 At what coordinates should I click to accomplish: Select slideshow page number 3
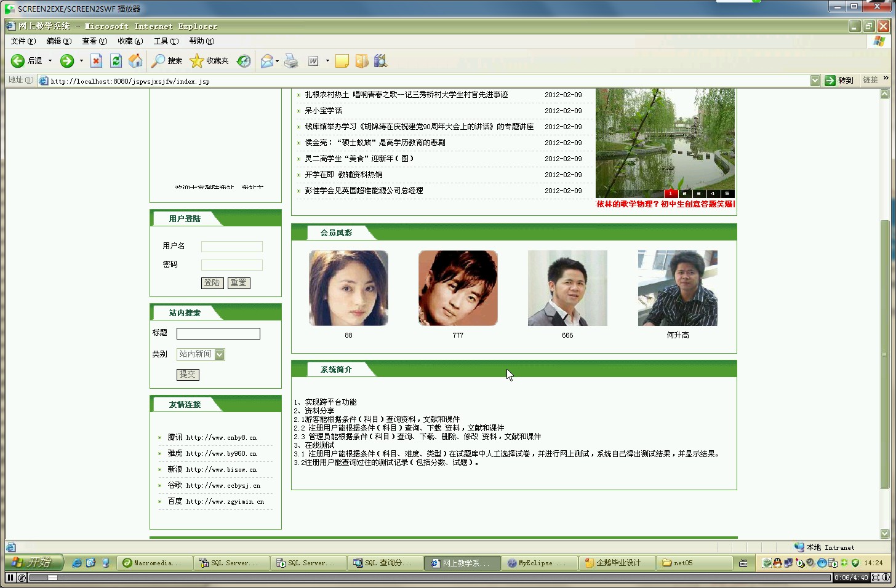click(x=698, y=193)
